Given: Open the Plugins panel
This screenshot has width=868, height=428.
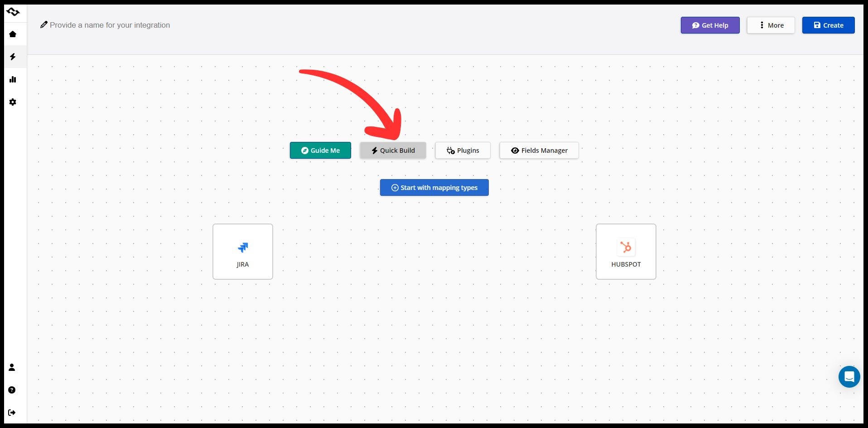Looking at the screenshot, I should point(463,151).
